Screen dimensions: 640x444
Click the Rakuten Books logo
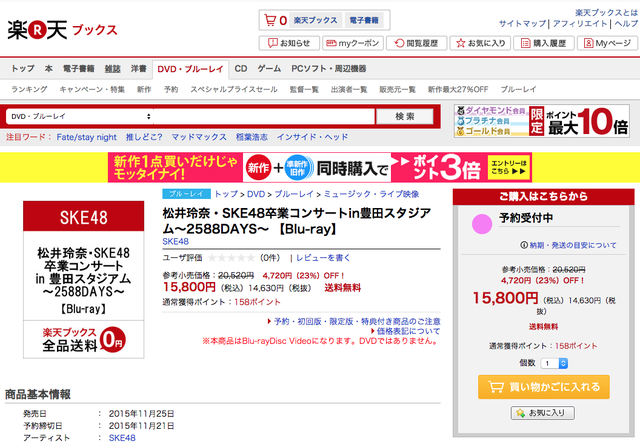[62, 30]
